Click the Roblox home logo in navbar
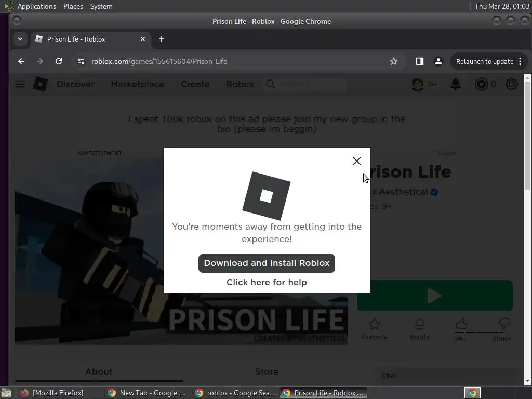532x399 pixels. point(40,84)
